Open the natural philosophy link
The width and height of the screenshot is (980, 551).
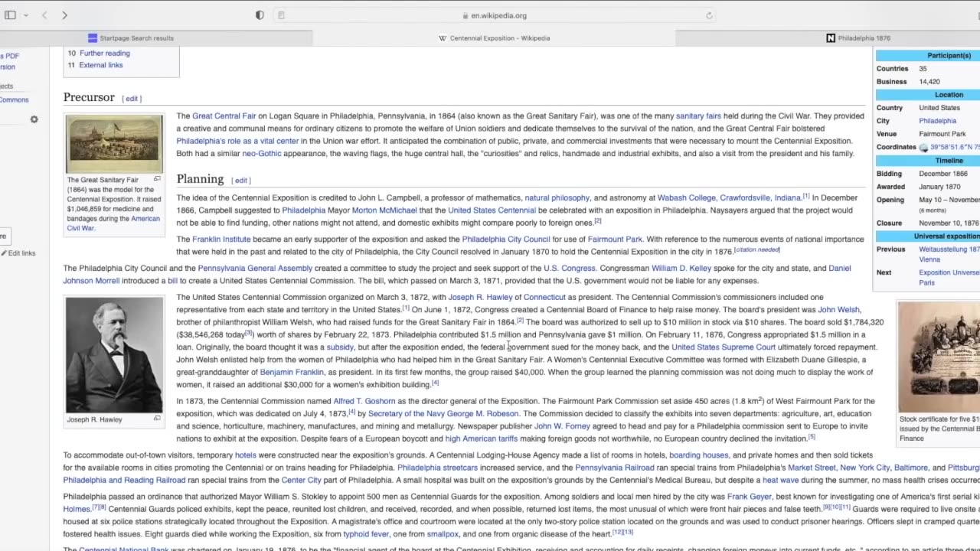[557, 198]
